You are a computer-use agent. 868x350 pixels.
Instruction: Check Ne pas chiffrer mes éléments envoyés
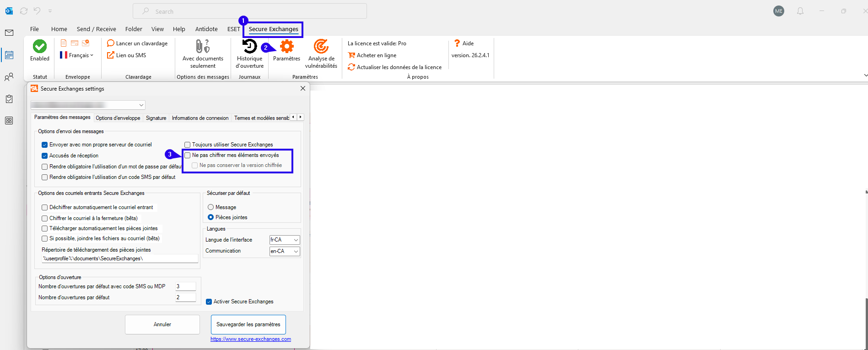[188, 156]
